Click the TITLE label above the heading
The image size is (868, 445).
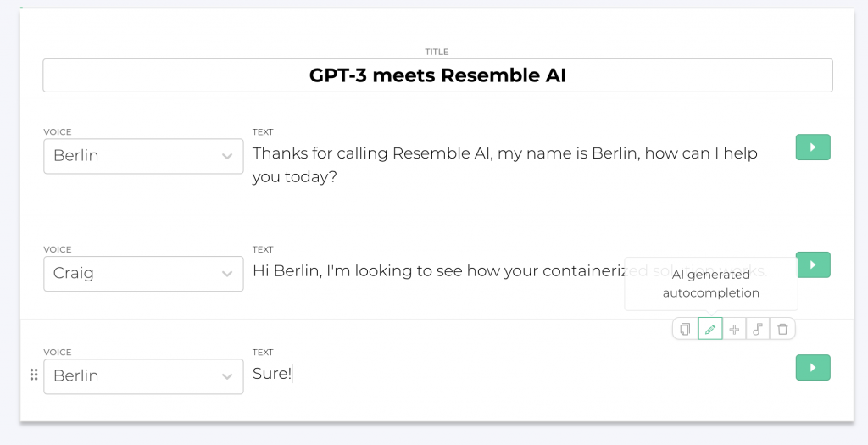point(437,52)
